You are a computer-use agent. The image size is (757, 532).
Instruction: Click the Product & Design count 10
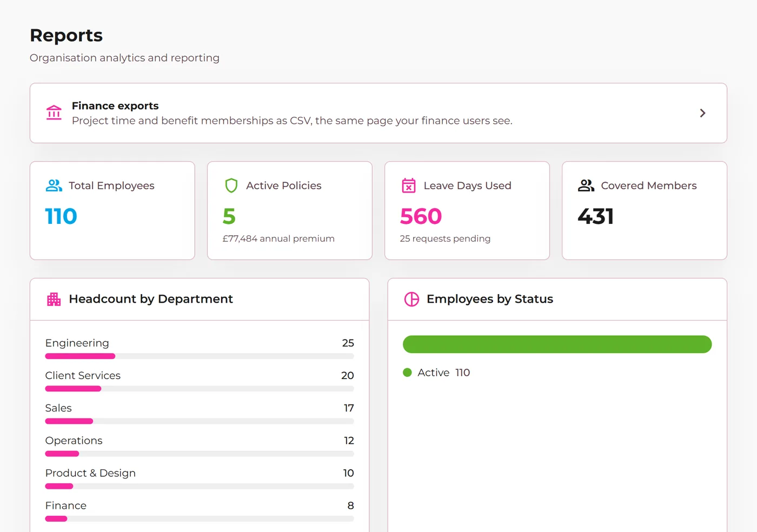tap(348, 473)
